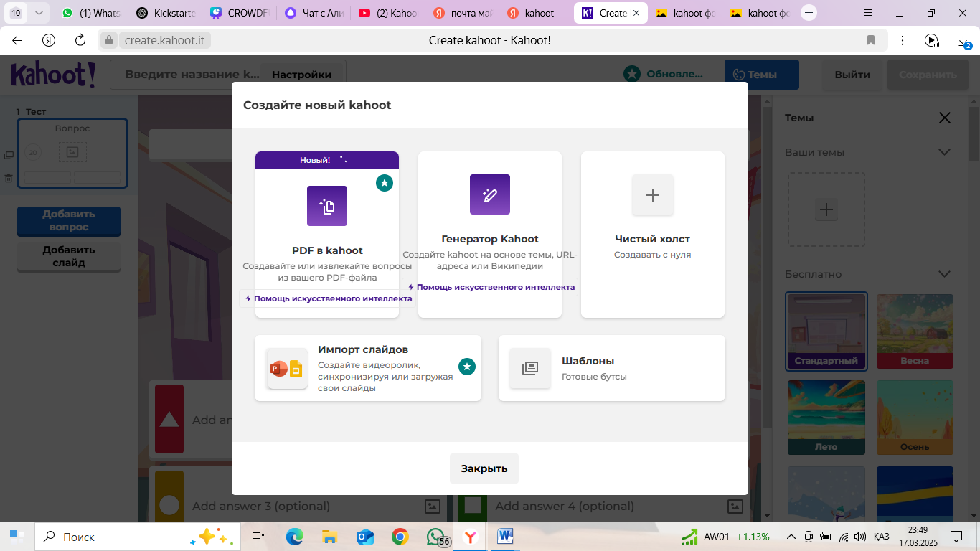Viewport: 980px width, 551px height.
Task: Click the Add answer 4 (optional) field
Action: coord(565,506)
